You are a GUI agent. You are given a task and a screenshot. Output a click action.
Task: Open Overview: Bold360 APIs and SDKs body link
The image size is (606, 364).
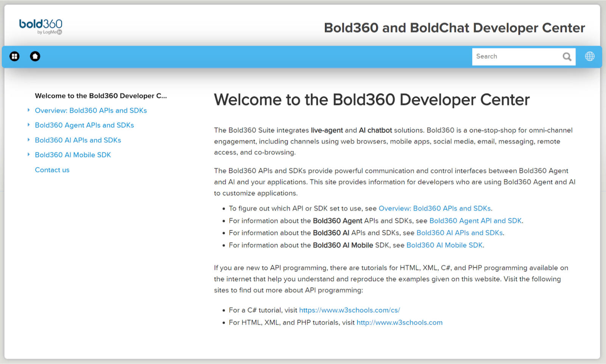434,208
